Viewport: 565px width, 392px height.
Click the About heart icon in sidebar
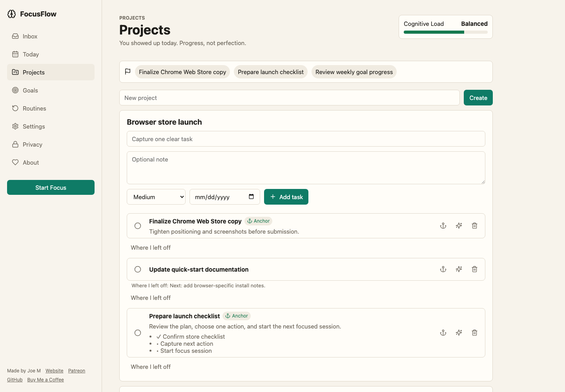click(x=15, y=162)
